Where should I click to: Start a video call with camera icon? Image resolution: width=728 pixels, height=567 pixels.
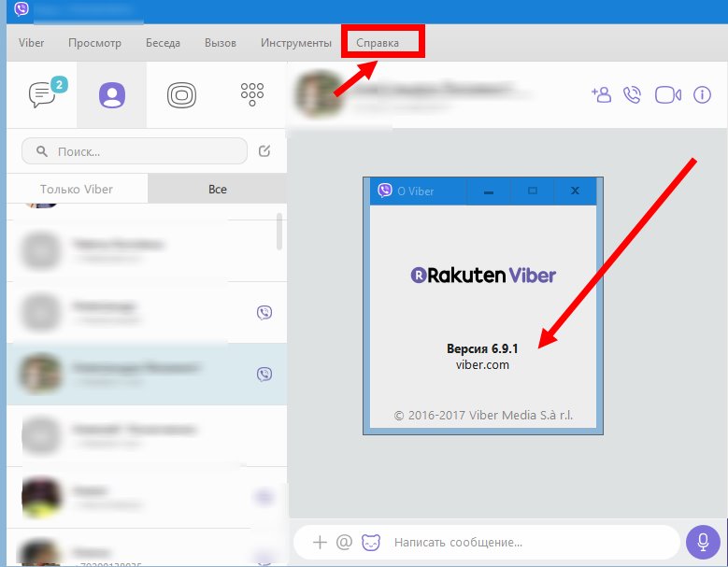click(x=668, y=95)
